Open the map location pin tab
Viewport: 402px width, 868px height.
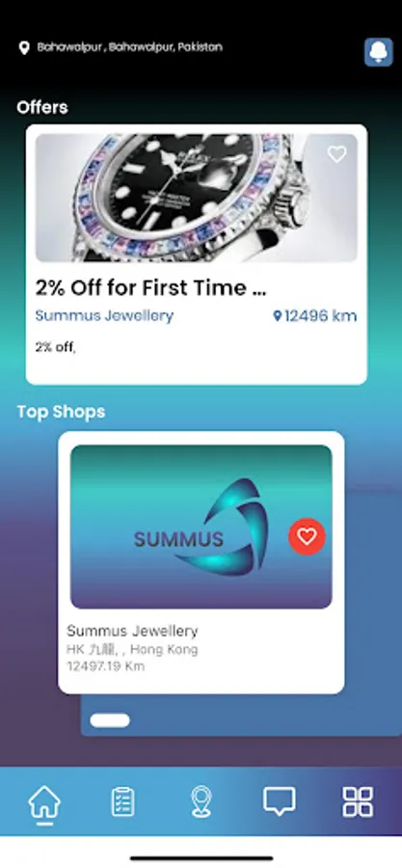point(201,802)
